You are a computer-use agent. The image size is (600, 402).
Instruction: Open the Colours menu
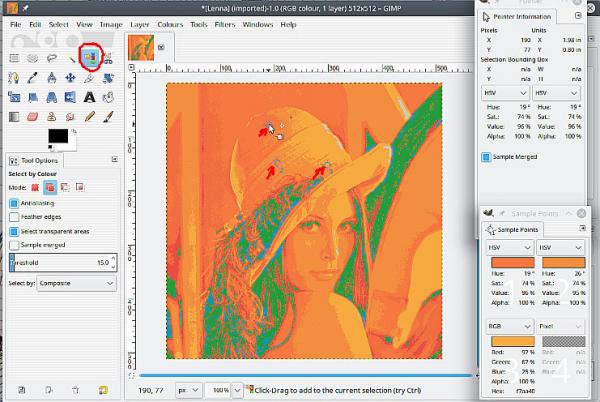170,24
